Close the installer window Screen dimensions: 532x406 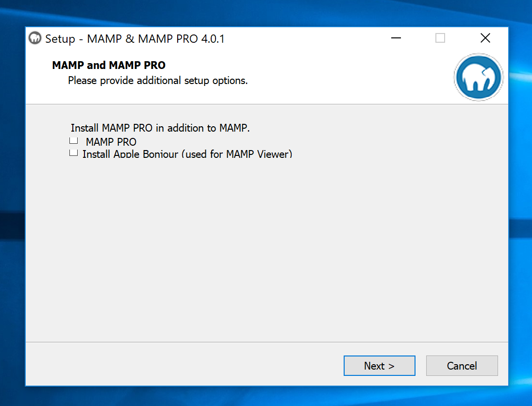coord(485,38)
